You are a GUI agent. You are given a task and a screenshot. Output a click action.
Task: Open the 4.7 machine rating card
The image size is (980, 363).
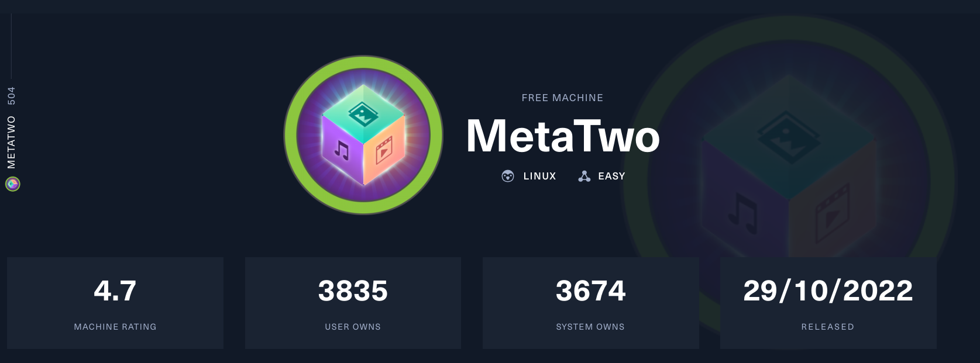115,303
